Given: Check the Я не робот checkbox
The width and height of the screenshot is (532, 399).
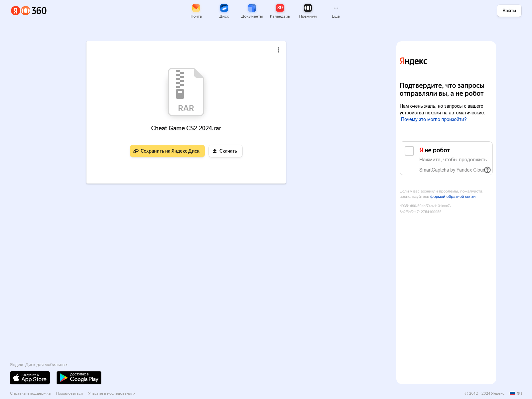Looking at the screenshot, I should coord(409,151).
